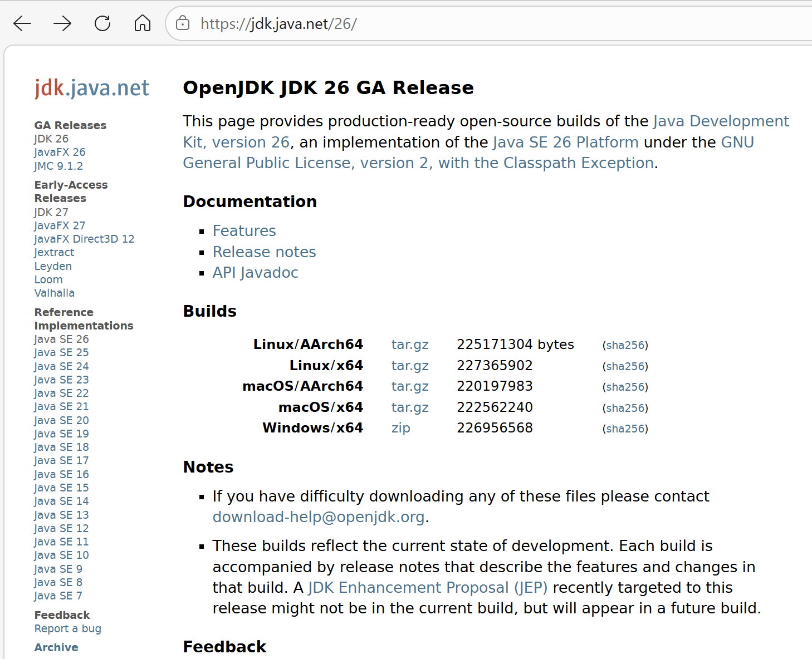Open the sha256 checksum for Linux/AArch64
The image size is (812, 659).
click(625, 345)
